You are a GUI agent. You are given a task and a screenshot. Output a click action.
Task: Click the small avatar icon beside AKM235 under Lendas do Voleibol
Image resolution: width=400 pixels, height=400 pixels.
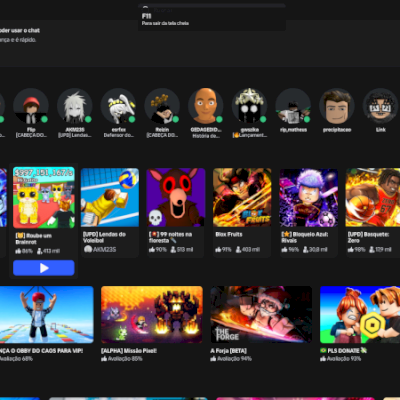(x=88, y=249)
